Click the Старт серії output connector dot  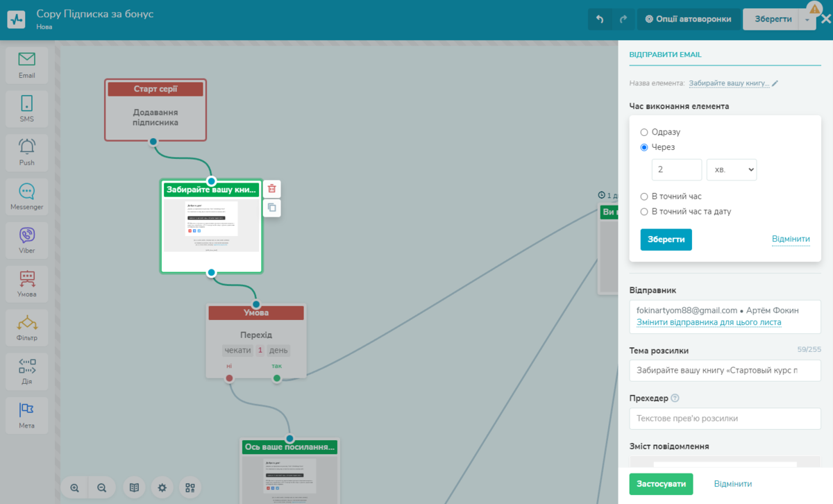(153, 142)
